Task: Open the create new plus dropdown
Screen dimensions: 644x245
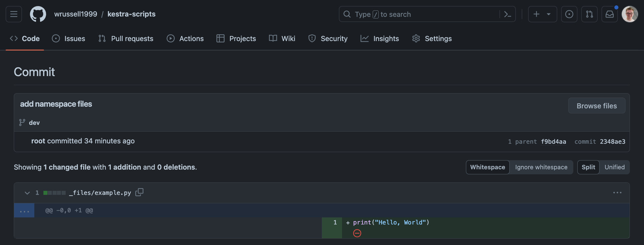Action: (x=542, y=14)
